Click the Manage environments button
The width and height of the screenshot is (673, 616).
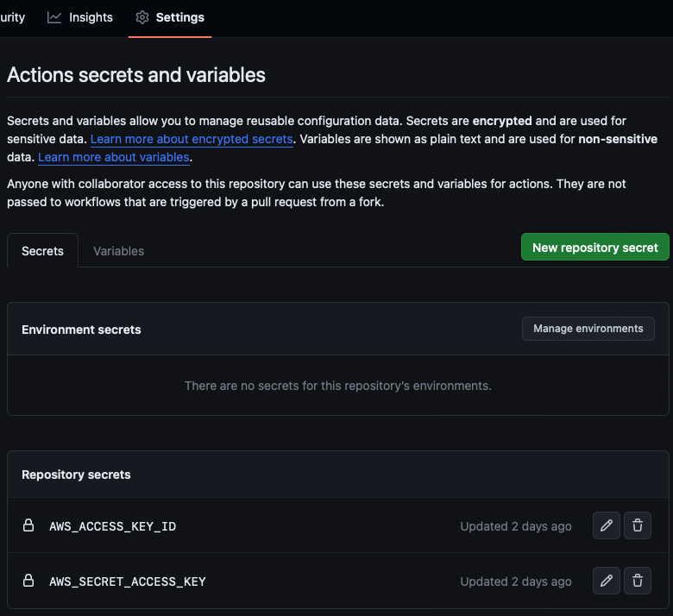tap(588, 329)
